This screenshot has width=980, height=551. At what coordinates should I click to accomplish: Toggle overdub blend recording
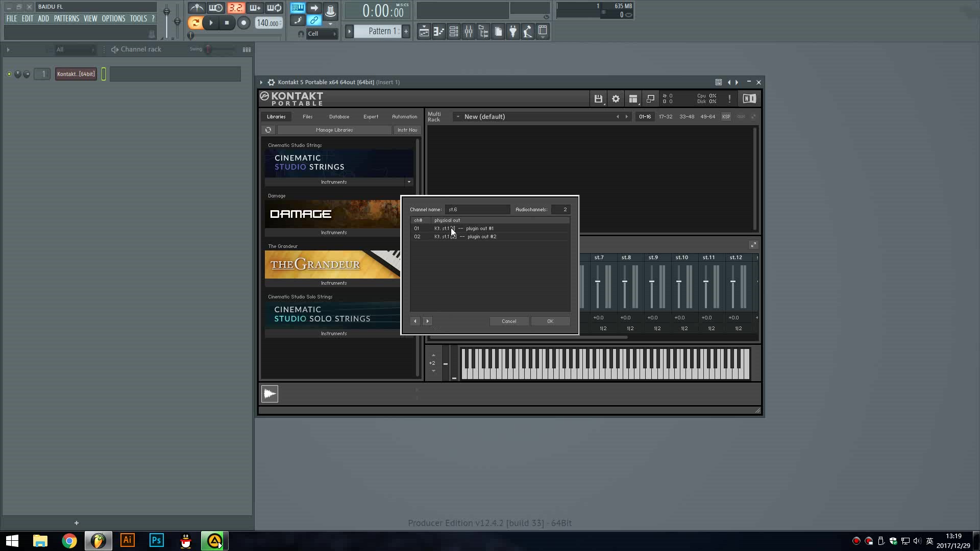[x=255, y=8]
